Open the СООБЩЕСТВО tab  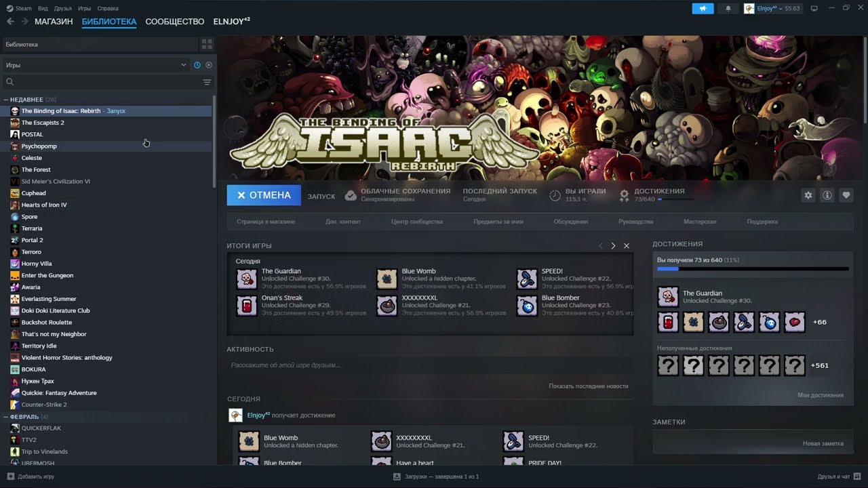pos(175,22)
